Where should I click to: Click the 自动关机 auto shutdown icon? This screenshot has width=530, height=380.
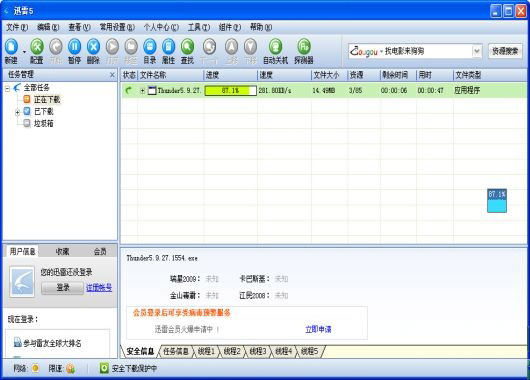click(275, 46)
